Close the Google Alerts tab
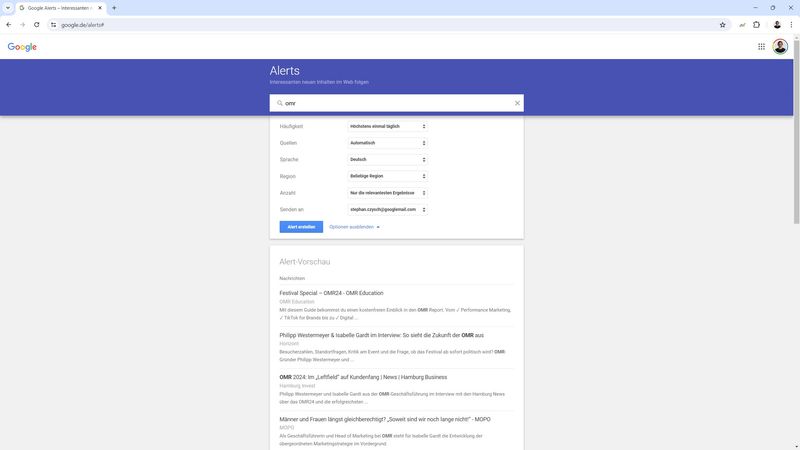The height and width of the screenshot is (450, 800). point(100,8)
